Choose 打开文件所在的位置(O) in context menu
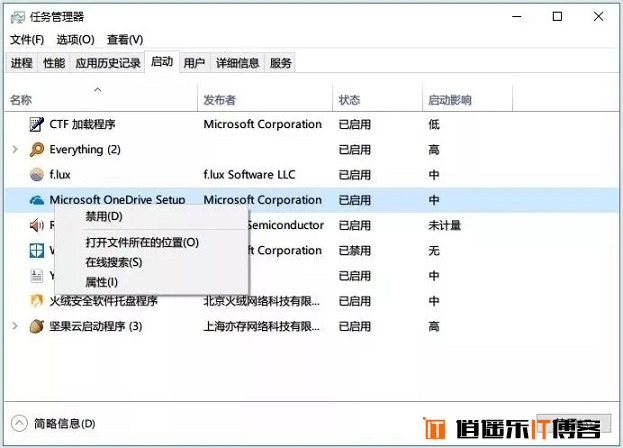The image size is (623, 448). tap(151, 242)
